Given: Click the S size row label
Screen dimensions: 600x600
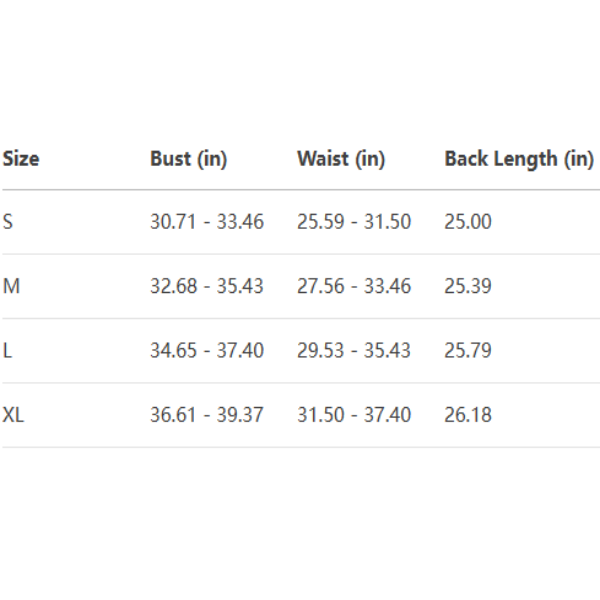Looking at the screenshot, I should click(8, 222).
